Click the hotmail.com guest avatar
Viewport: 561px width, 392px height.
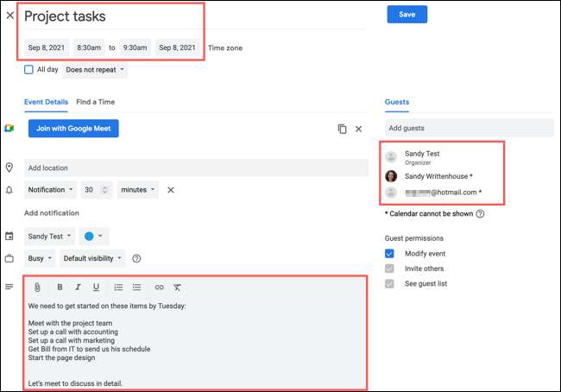pos(391,193)
